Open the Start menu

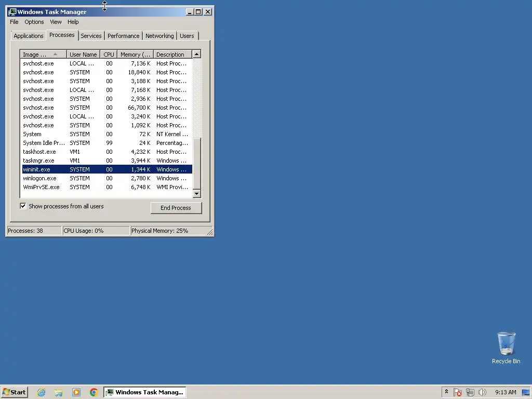[14, 392]
